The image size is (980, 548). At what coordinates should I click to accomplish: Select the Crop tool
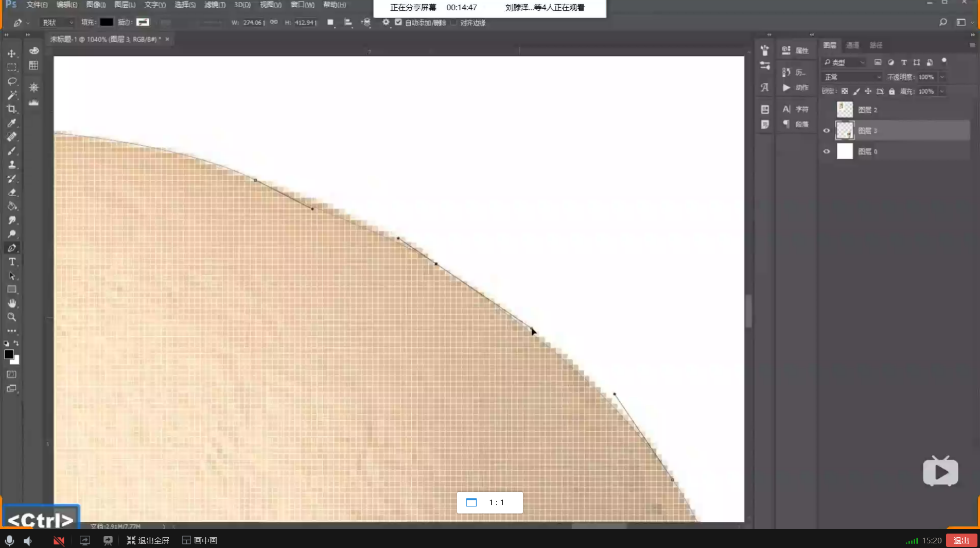click(x=11, y=109)
